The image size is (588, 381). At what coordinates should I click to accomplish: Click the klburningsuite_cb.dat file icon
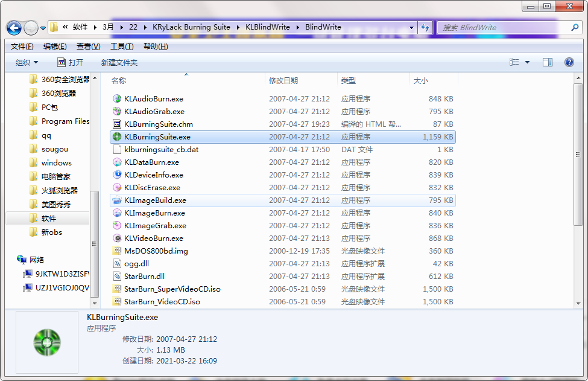click(x=117, y=149)
